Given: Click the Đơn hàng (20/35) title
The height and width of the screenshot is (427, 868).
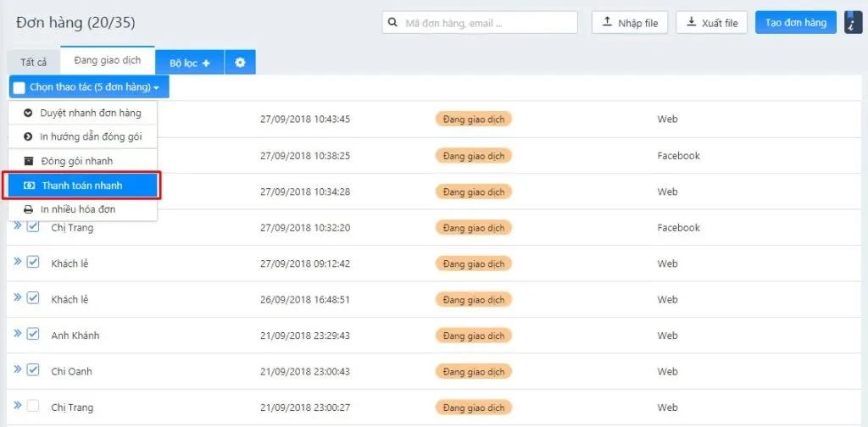Looking at the screenshot, I should click(75, 23).
